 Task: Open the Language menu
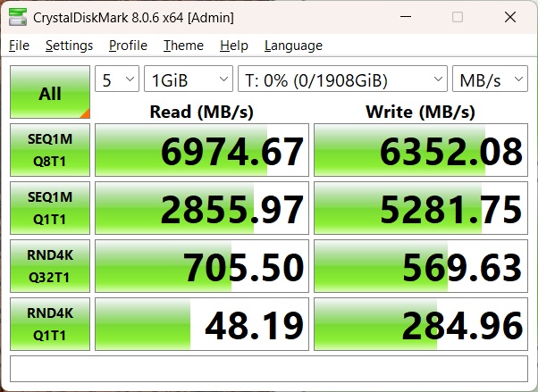click(x=293, y=46)
